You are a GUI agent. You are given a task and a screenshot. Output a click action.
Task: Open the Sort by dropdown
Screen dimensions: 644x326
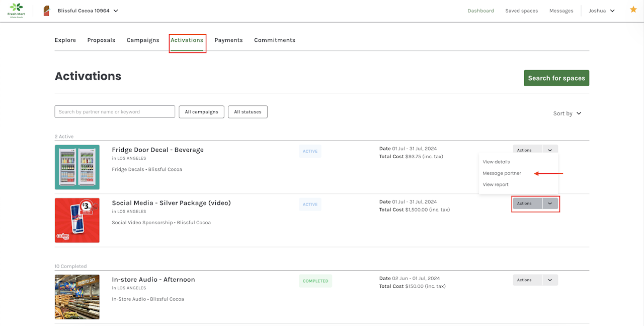point(567,113)
